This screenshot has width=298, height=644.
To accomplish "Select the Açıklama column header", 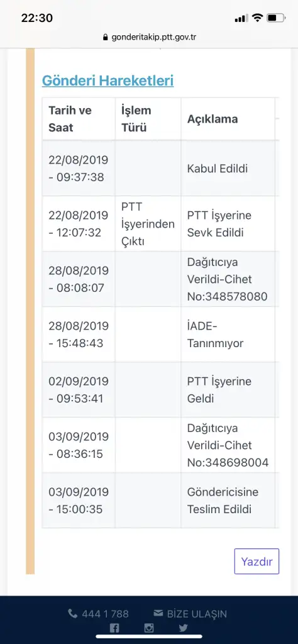I will click(228, 119).
